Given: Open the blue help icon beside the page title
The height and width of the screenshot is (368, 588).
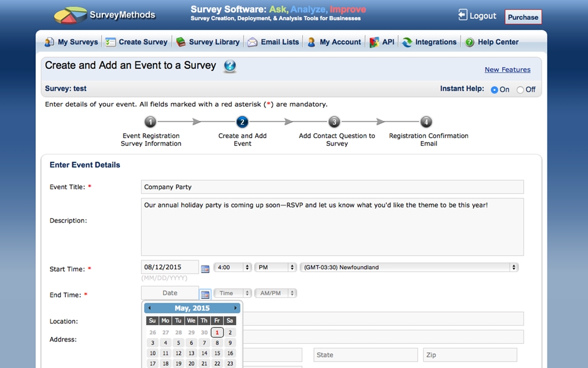Looking at the screenshot, I should 229,66.
